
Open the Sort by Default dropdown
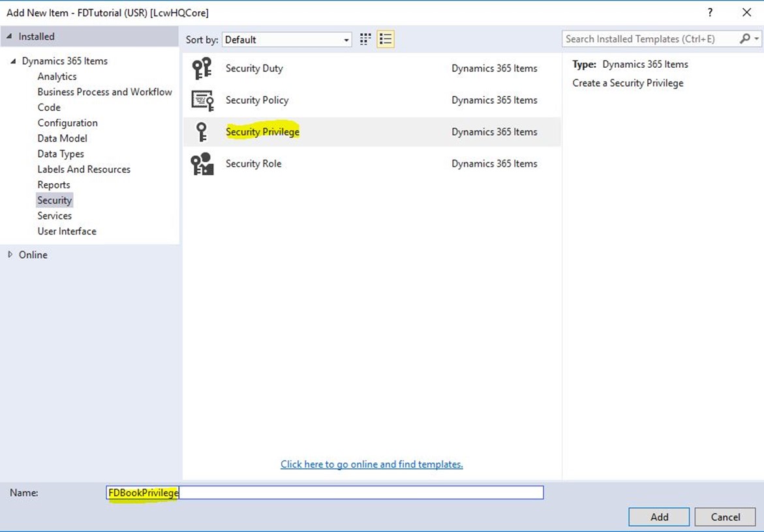(287, 39)
